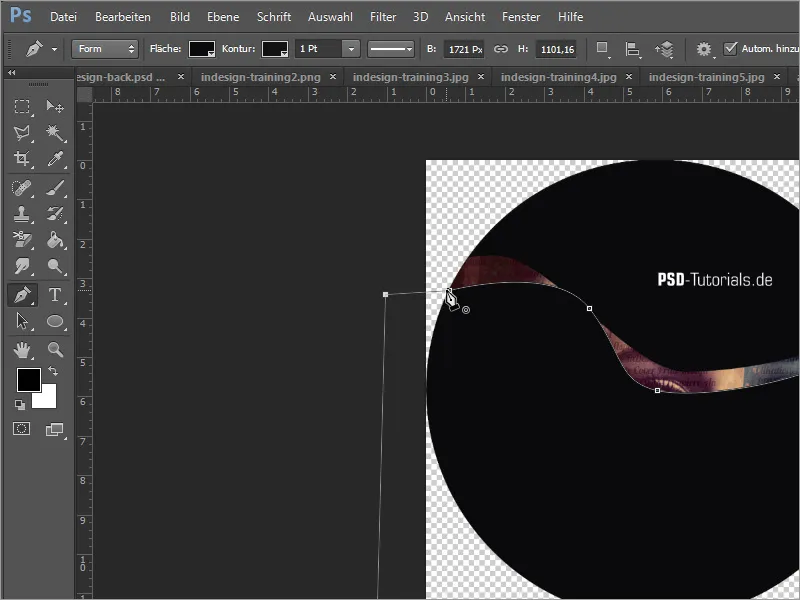The height and width of the screenshot is (600, 800).
Task: Select the Hand tool
Action: (x=21, y=349)
